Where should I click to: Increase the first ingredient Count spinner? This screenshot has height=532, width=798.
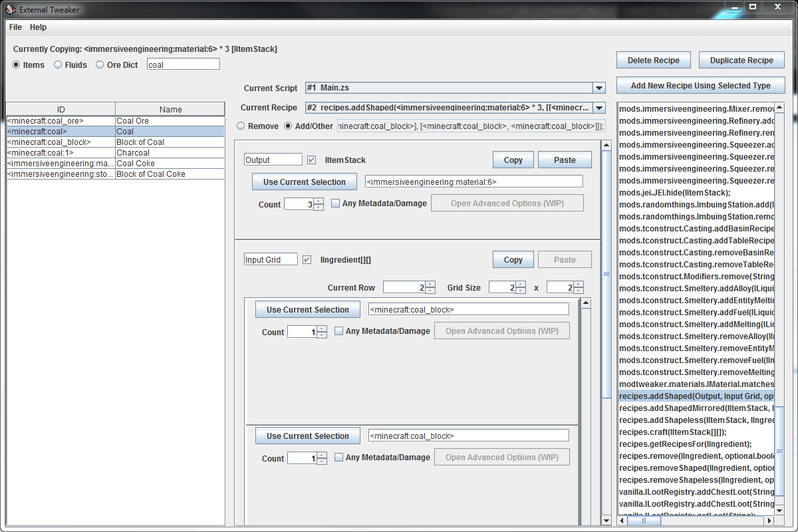point(322,329)
